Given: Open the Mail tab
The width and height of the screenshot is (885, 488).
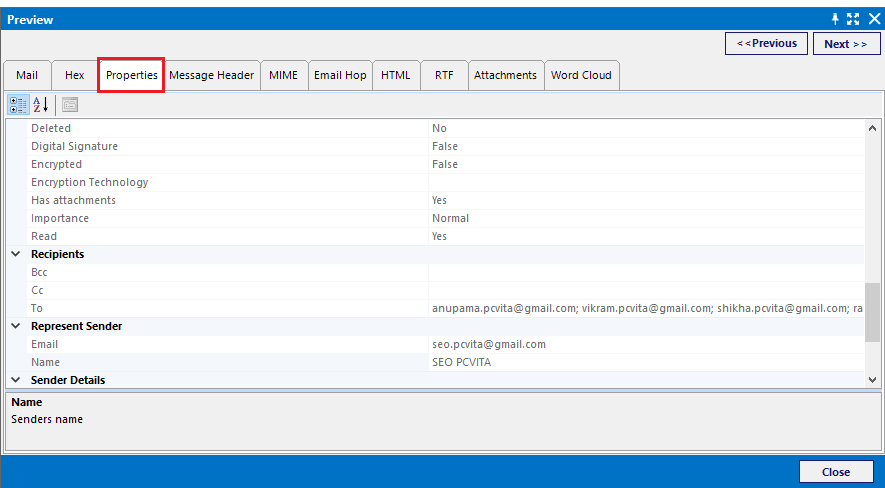Looking at the screenshot, I should pyautogui.click(x=27, y=75).
